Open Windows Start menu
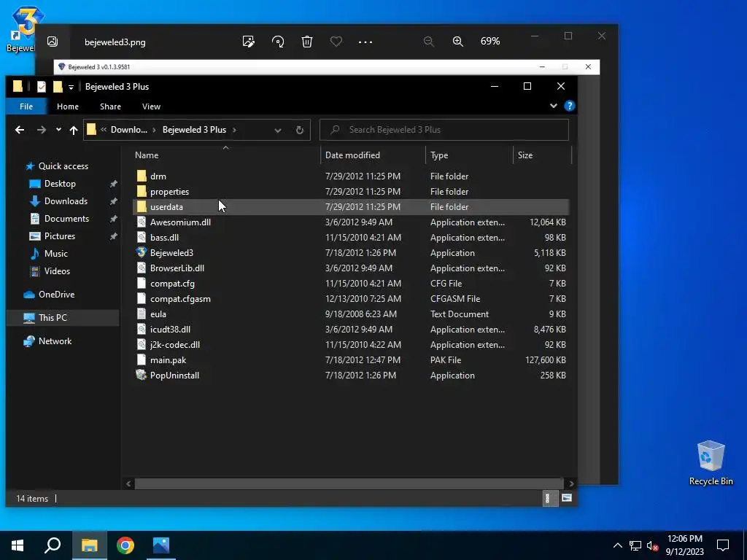The width and height of the screenshot is (747, 560). click(x=18, y=545)
